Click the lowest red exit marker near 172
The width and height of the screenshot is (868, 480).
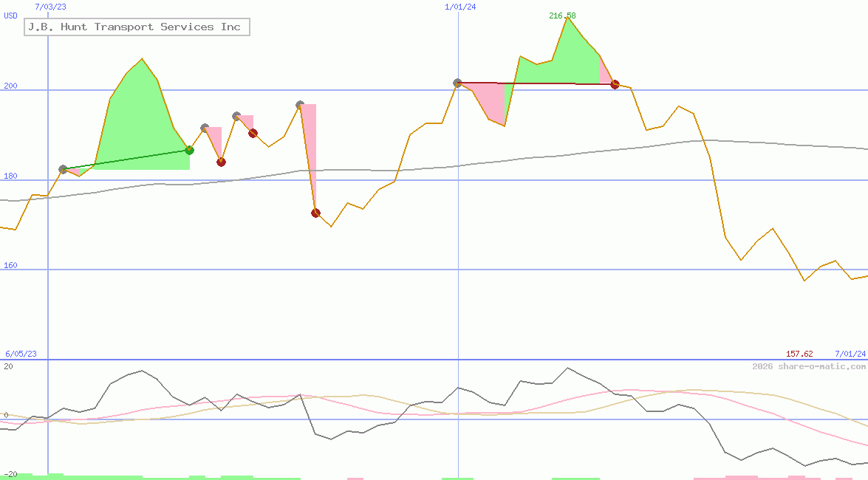pyautogui.click(x=315, y=213)
